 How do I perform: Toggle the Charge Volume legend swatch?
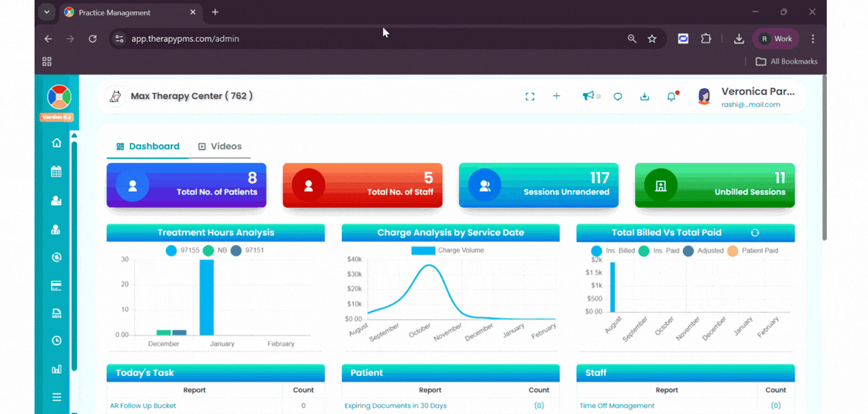click(x=423, y=250)
